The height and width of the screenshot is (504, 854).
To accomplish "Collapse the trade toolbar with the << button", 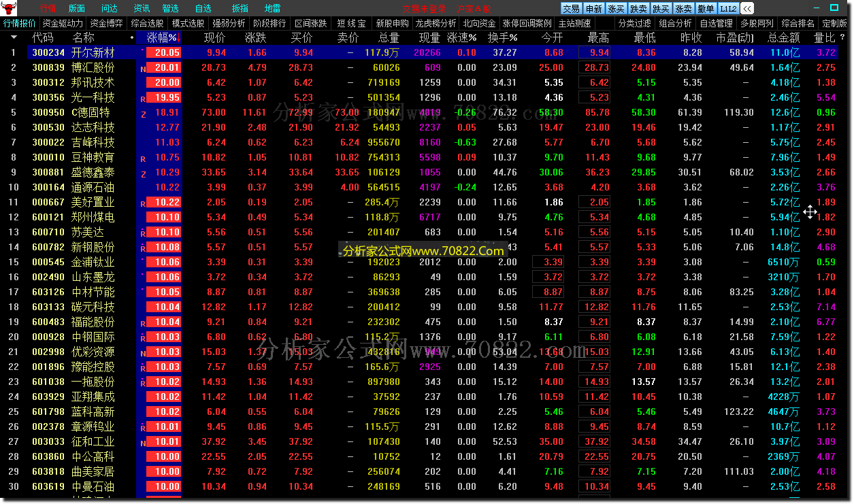I will [x=747, y=9].
